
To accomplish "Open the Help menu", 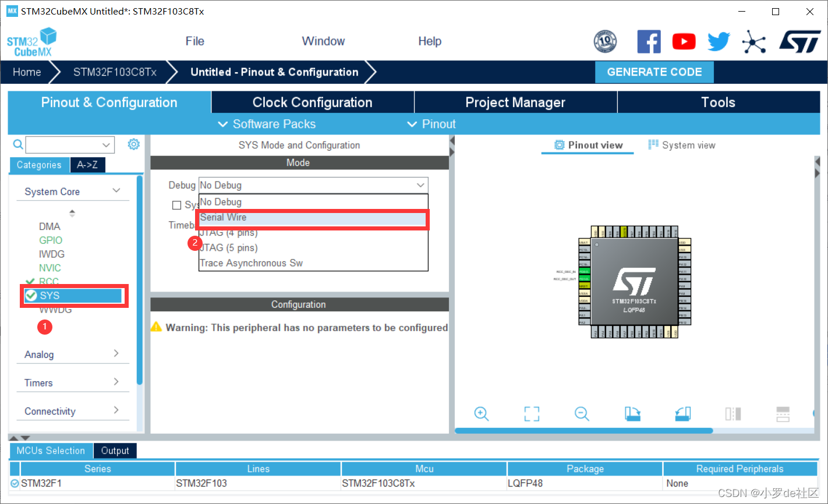I will [430, 41].
